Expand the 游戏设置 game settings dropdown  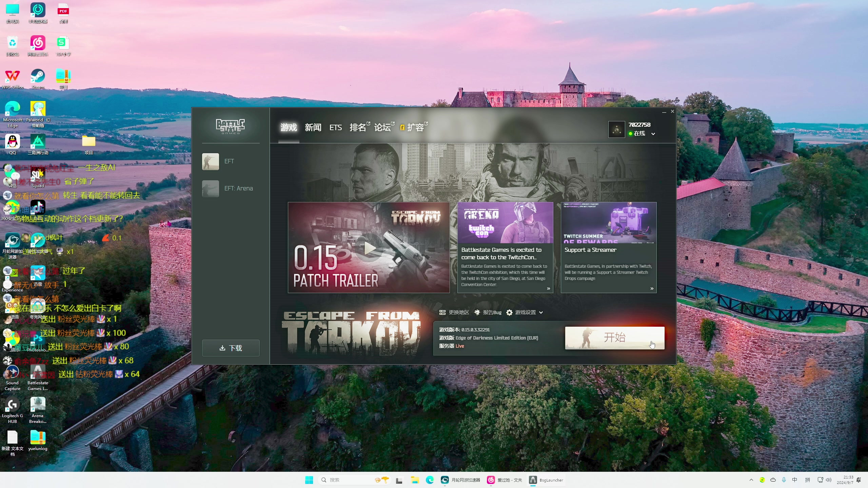[525, 312]
